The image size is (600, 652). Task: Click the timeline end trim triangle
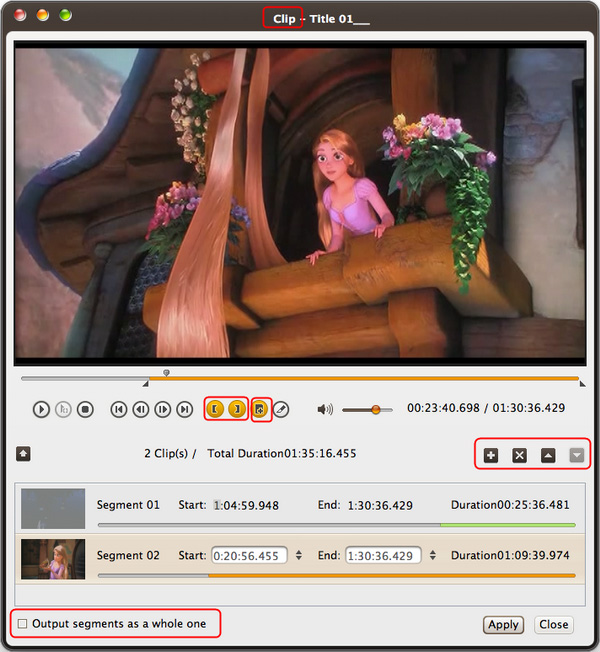tap(583, 384)
